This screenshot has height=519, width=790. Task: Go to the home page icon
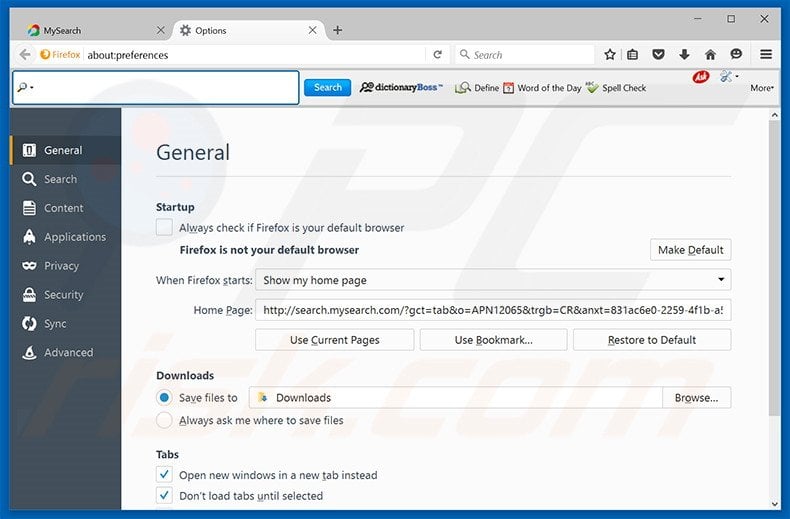coord(710,54)
